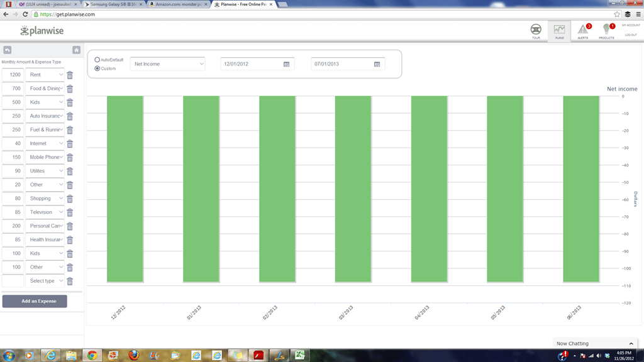The image size is (644, 362).
Task: Select the Auto/Default radio option
Action: (x=97, y=60)
